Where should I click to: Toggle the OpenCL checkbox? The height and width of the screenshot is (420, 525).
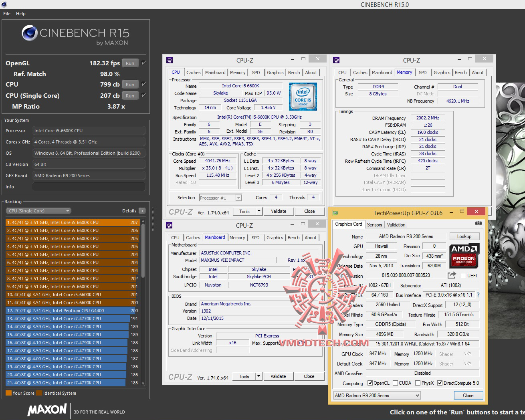point(370,383)
